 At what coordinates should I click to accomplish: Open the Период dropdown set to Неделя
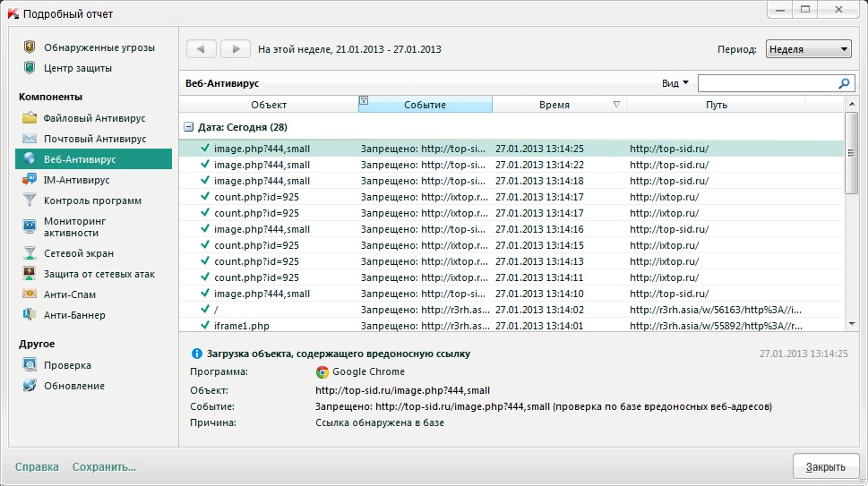808,49
